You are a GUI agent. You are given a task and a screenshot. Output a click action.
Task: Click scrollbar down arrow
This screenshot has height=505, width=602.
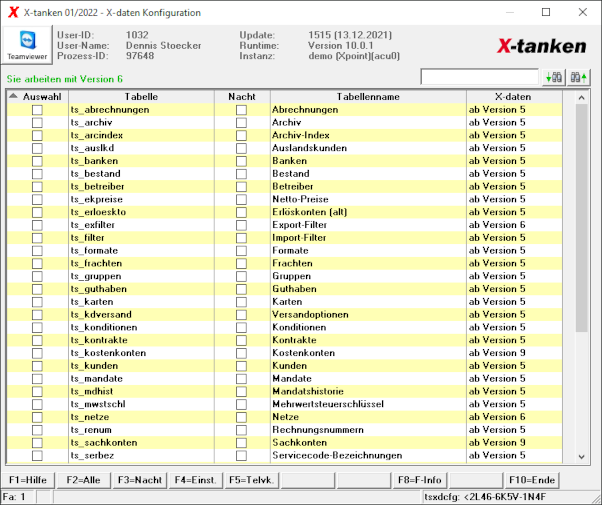click(581, 457)
